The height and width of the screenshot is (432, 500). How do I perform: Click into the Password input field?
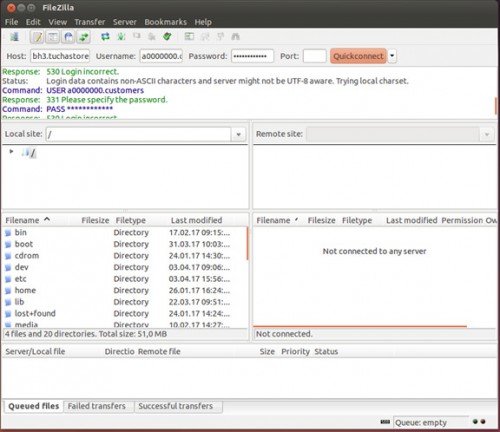click(253, 56)
